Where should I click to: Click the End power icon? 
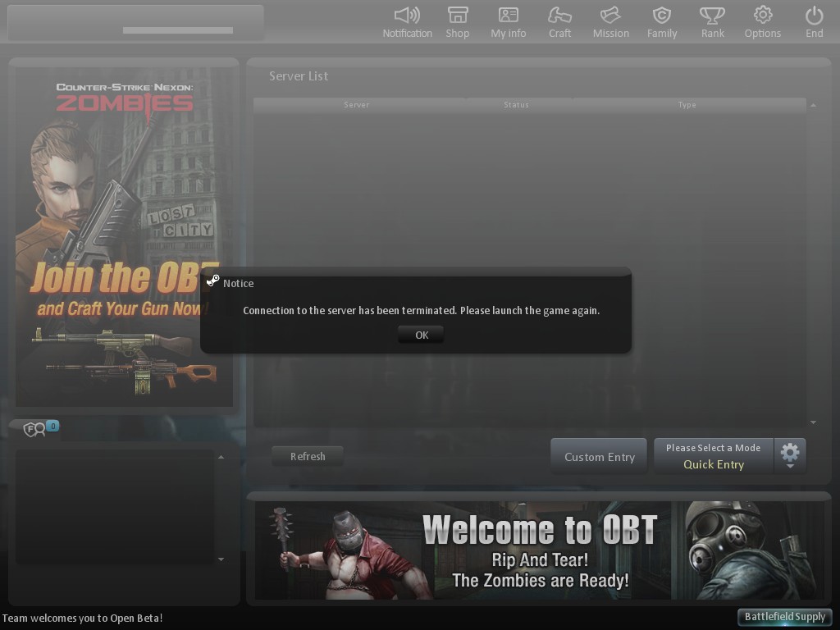pos(814,21)
